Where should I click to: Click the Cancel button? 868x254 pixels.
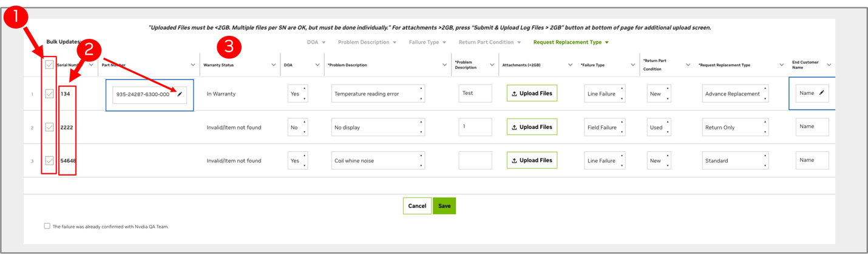click(417, 206)
